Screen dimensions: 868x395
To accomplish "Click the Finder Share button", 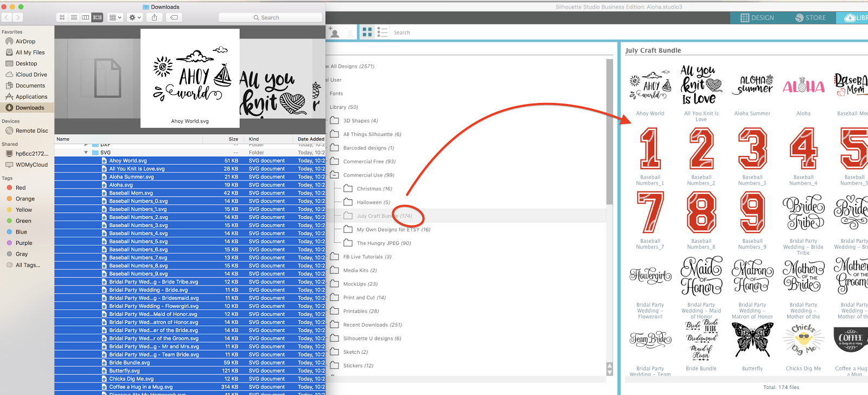I will click(x=155, y=17).
